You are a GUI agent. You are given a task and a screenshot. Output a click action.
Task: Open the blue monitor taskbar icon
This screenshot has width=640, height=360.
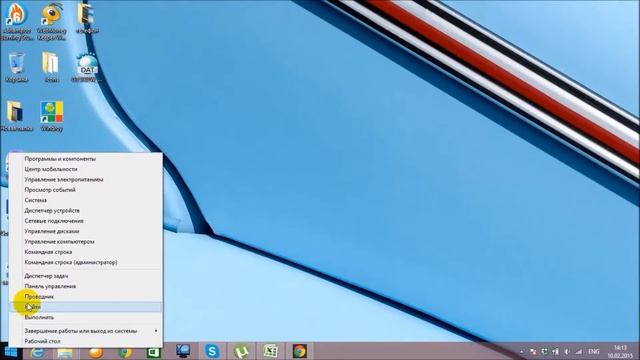(x=183, y=351)
